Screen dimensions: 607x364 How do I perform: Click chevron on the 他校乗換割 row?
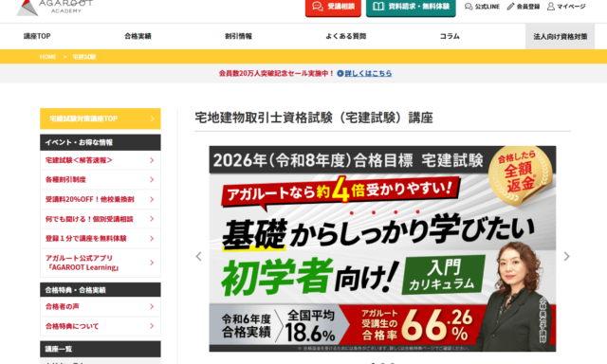[x=152, y=199]
